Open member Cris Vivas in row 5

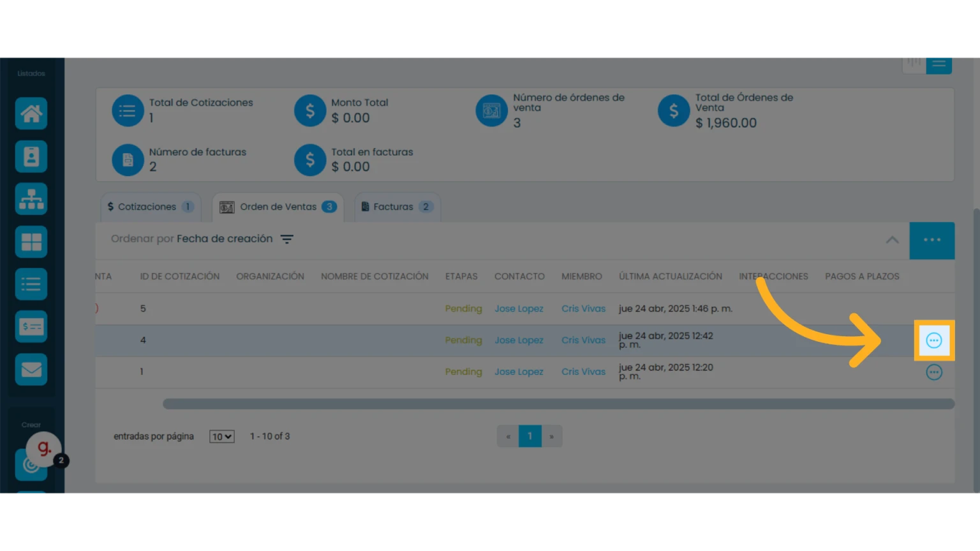583,309
